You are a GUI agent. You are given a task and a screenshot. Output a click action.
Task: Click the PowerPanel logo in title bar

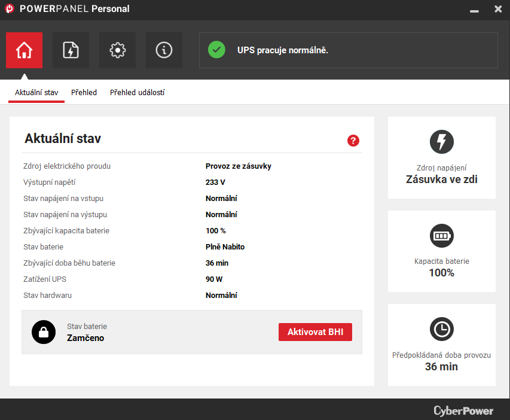tap(10, 9)
